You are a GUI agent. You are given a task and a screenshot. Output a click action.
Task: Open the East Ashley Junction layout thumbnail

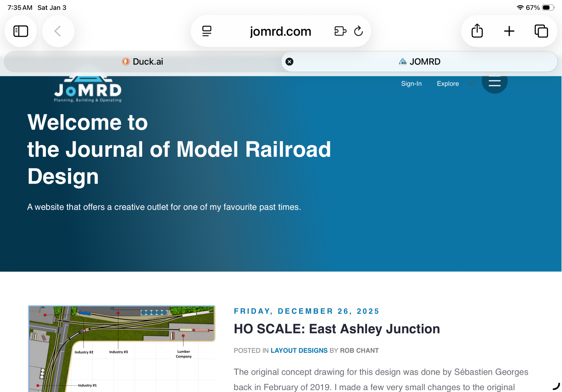(122, 348)
